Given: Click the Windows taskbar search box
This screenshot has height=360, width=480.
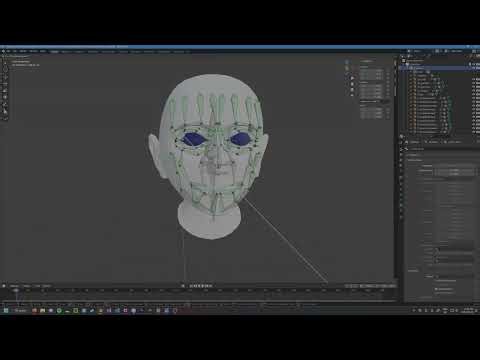Looking at the screenshot, I should coord(20,310).
